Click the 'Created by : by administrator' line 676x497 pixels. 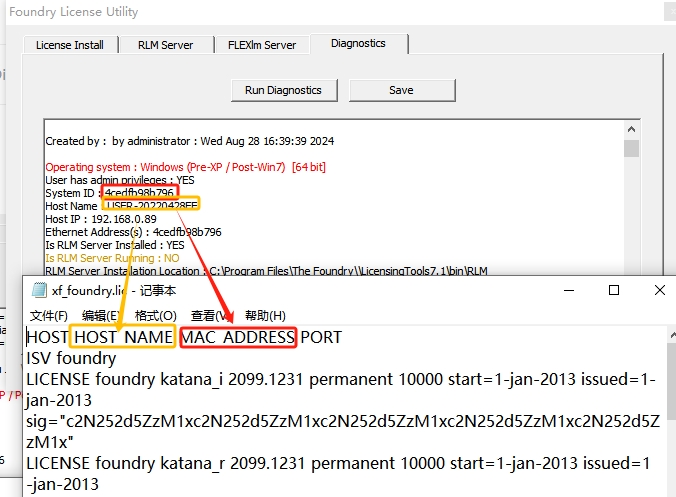[190, 141]
